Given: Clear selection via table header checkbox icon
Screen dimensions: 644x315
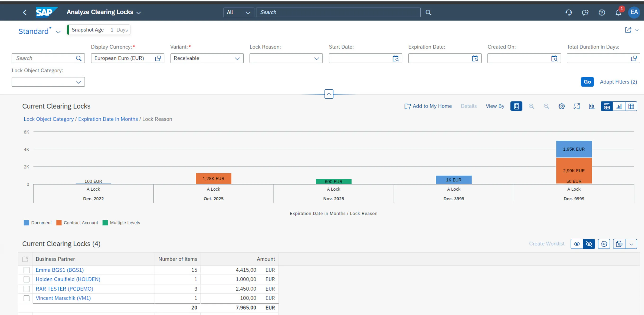Looking at the screenshot, I should 25,259.
